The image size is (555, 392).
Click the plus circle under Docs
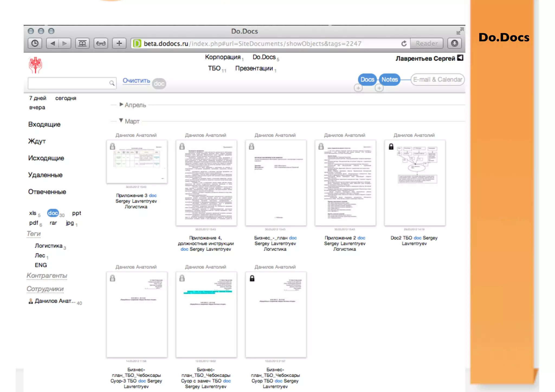pyautogui.click(x=358, y=88)
